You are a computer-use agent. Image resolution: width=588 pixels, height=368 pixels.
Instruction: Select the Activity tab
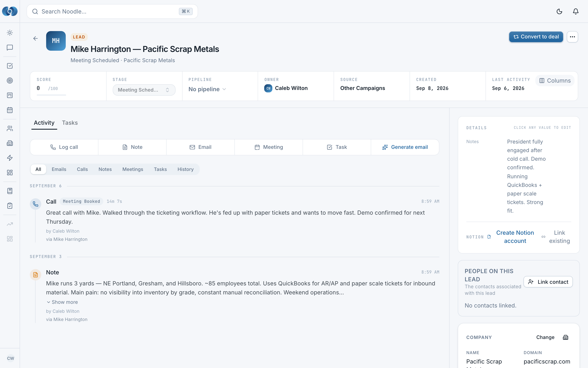44,123
